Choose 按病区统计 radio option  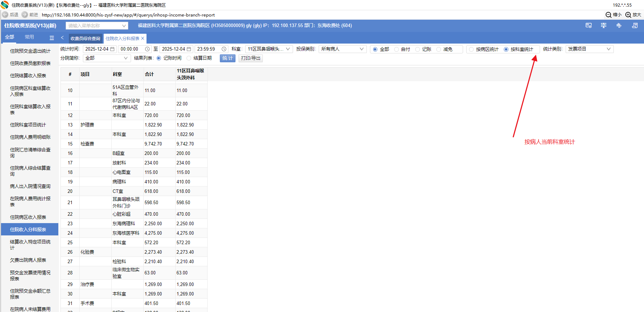click(x=471, y=50)
